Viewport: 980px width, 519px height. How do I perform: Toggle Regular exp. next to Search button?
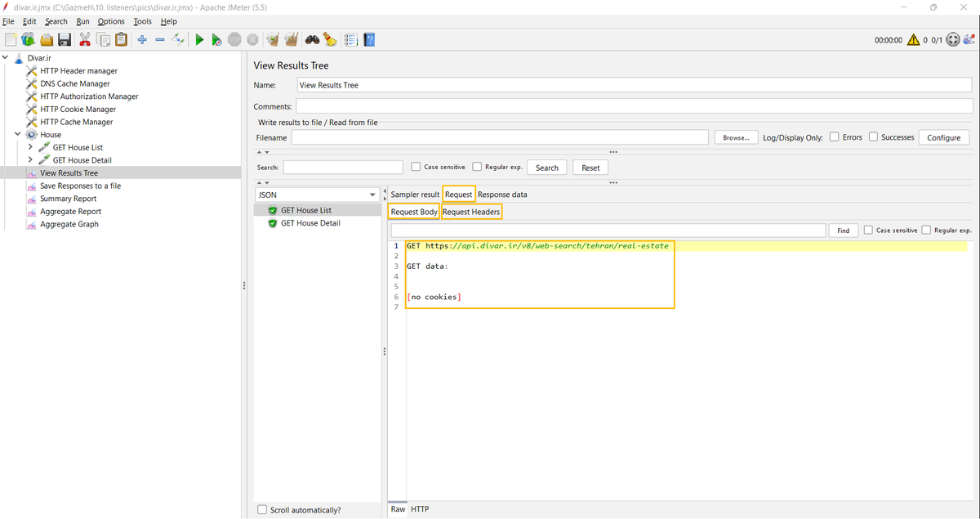[x=478, y=167]
